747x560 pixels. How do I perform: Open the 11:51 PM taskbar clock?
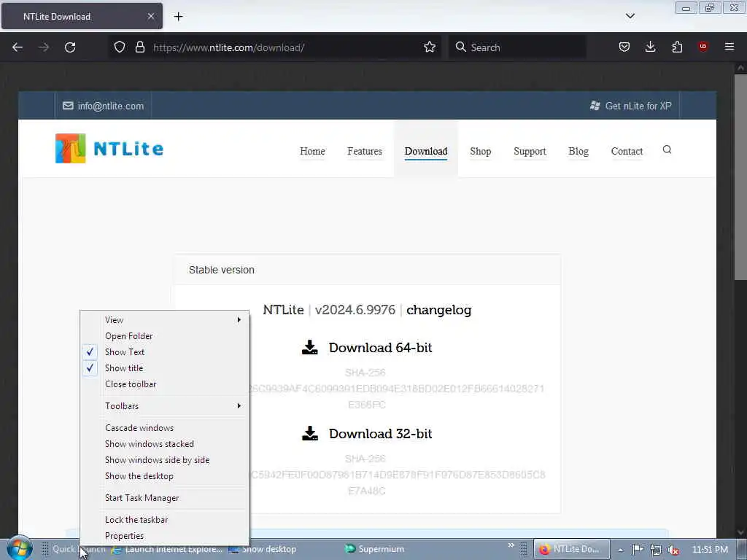click(x=710, y=550)
